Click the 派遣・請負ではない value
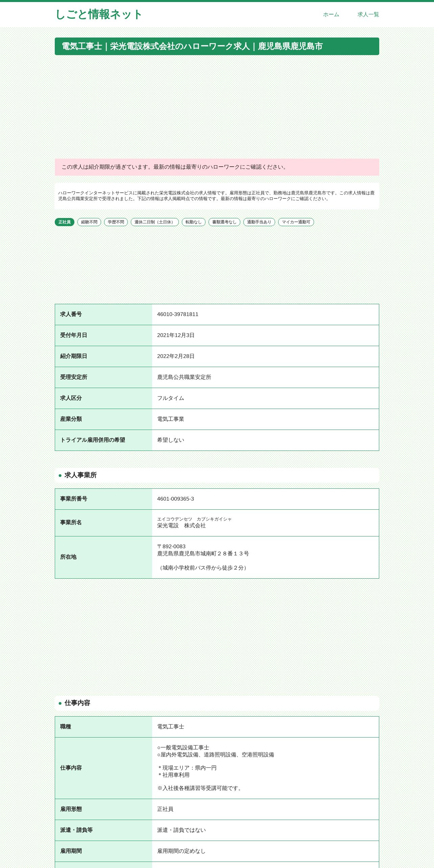 coord(182,830)
